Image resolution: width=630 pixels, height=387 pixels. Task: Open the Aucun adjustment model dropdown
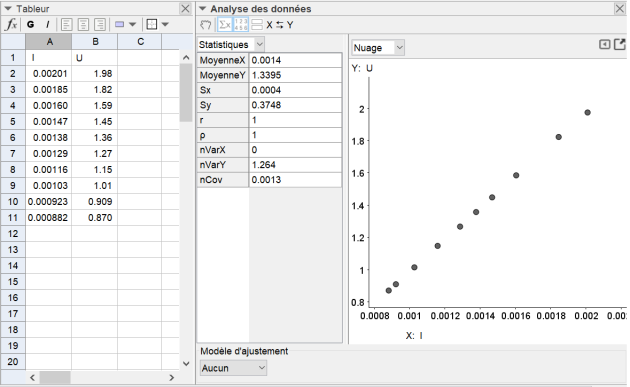pyautogui.click(x=233, y=368)
